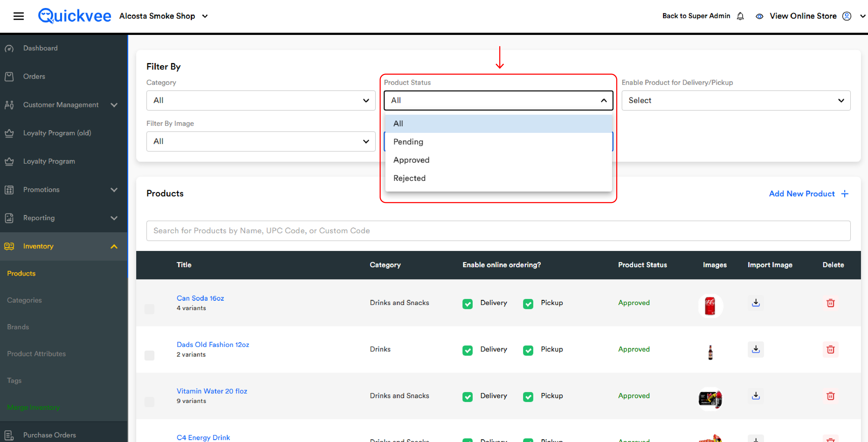This screenshot has height=442, width=868.
Task: Click the Quickvee logo
Action: pos(74,16)
